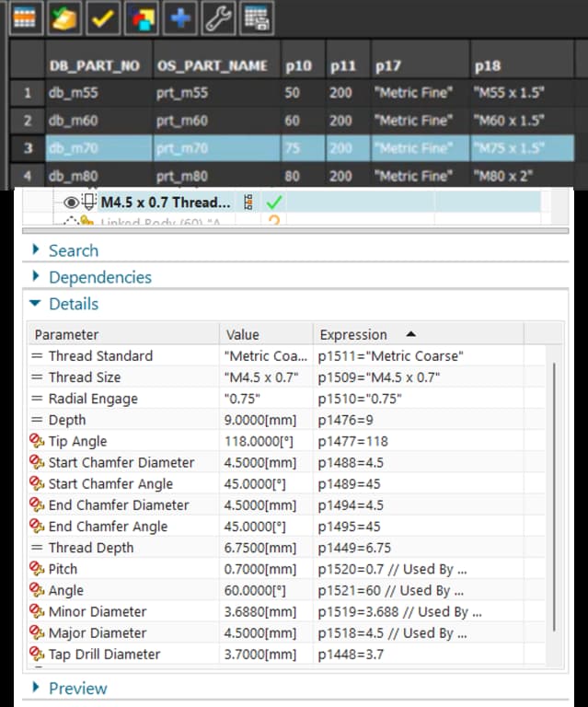The image size is (588, 707).
Task: Click the equals icon next to Depth
Action: (37, 420)
